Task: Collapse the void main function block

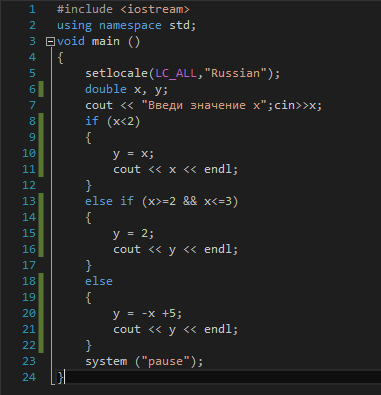Action: (50, 41)
